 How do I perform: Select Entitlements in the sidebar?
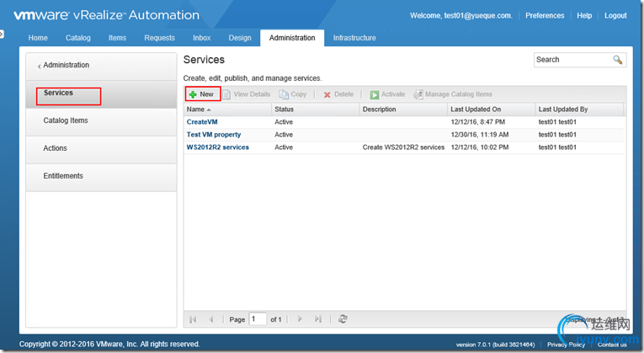click(x=101, y=178)
